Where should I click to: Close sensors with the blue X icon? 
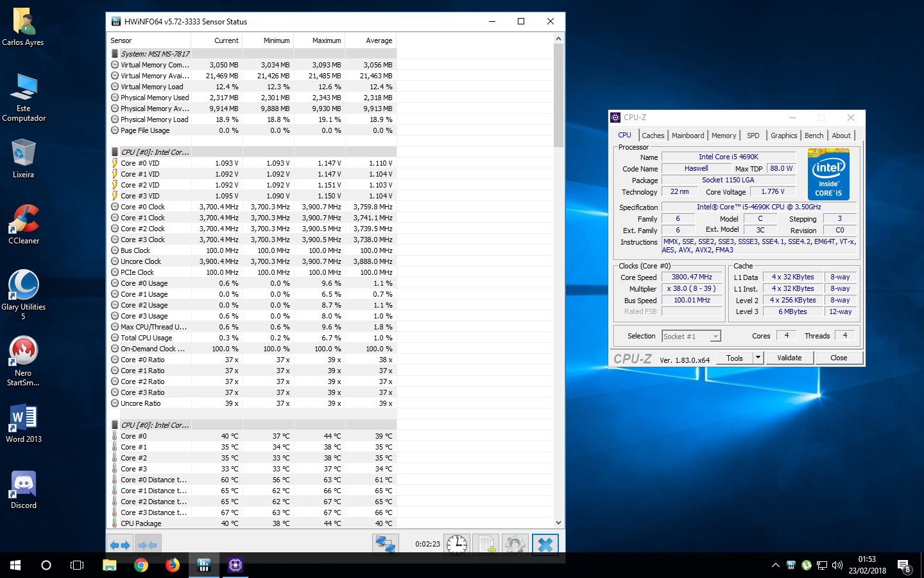pyautogui.click(x=545, y=545)
